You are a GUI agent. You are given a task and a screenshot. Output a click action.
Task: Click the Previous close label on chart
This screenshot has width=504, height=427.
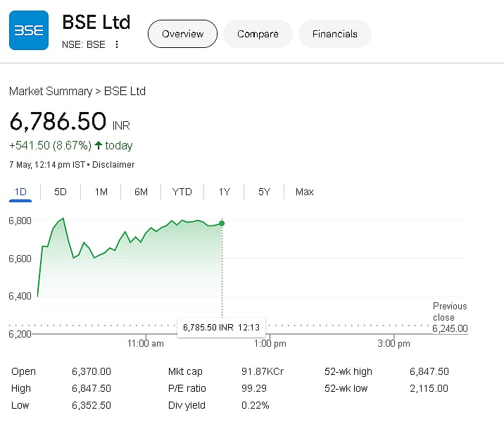pos(449,311)
